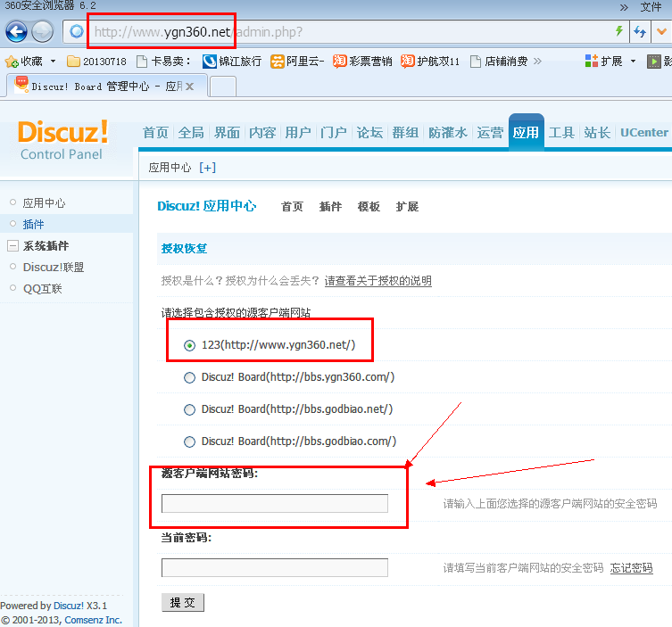Viewport: 672px width, 627px height.
Task: Open the 全局 admin navigation tab
Action: 191,133
